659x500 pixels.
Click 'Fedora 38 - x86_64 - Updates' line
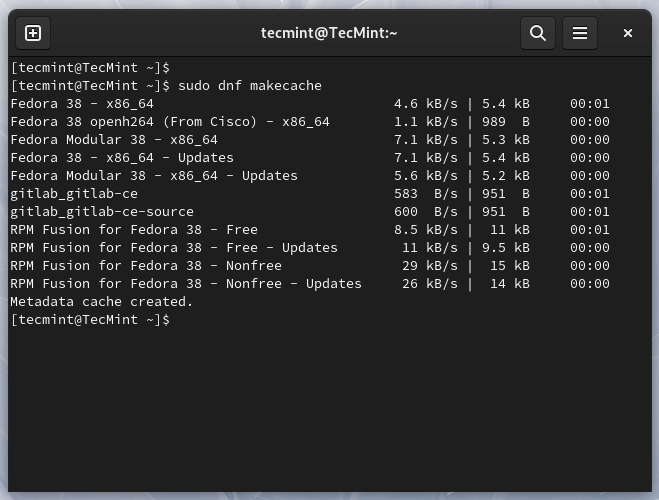(x=122, y=157)
